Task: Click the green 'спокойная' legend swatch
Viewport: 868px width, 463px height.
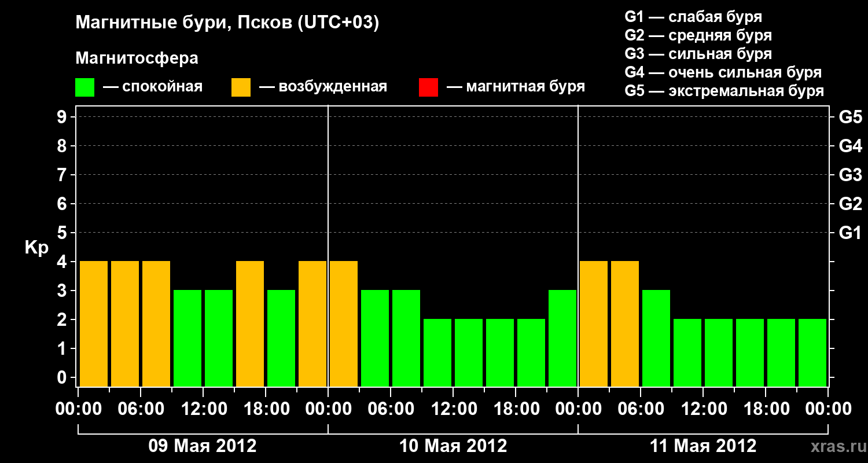Action: (x=85, y=87)
